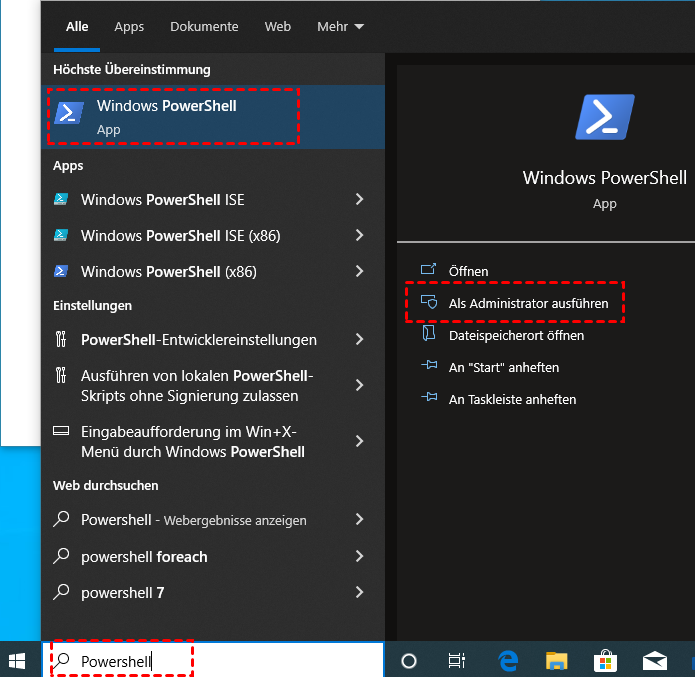695x677 pixels.
Task: Expand options for Windows PowerShell (x86)
Action: (360, 272)
